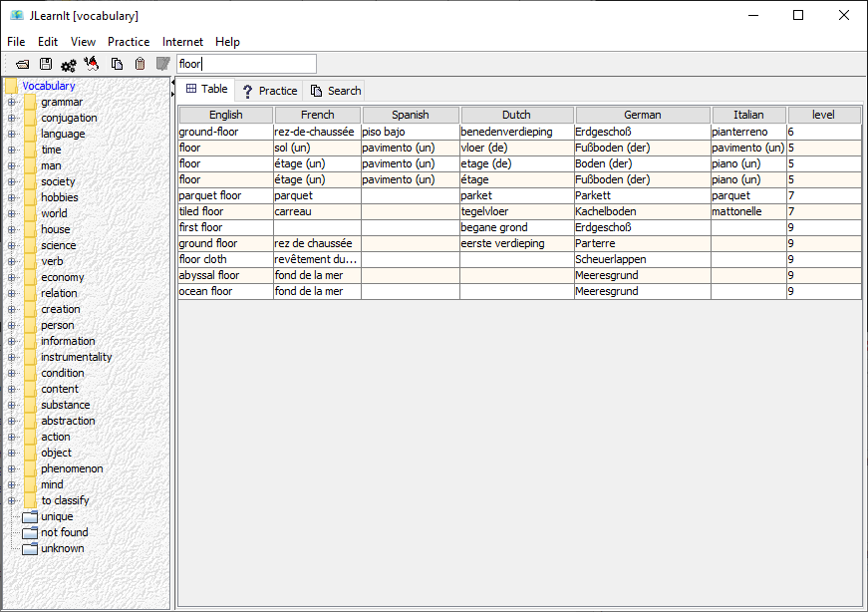
Task: Open settings via the gears icon
Action: coord(69,66)
